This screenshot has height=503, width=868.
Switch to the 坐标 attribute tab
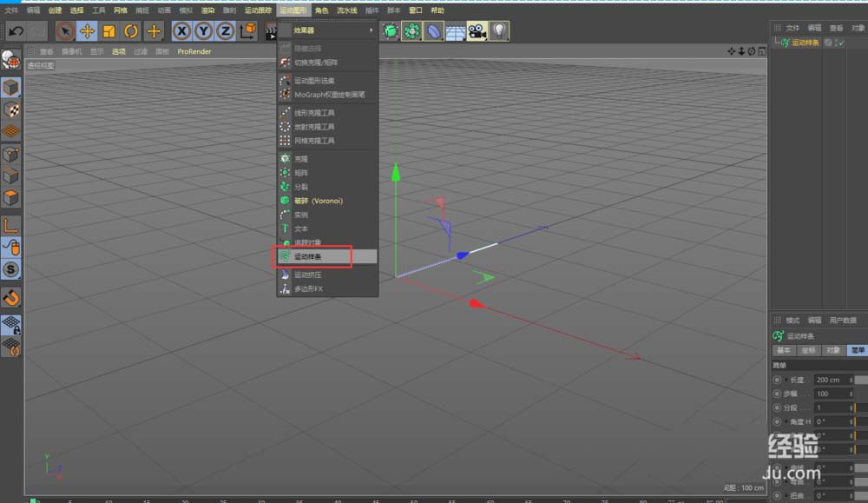[808, 350]
